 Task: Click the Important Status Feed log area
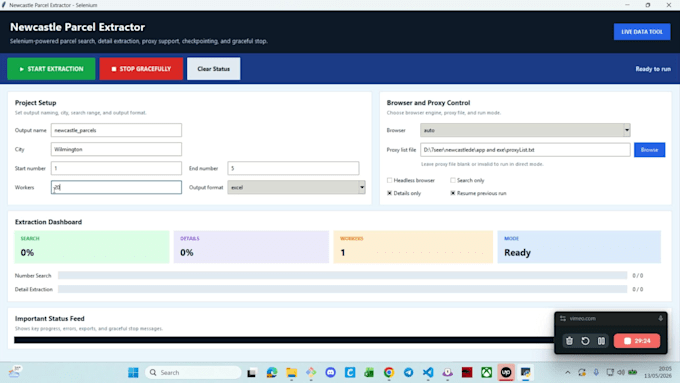284,340
